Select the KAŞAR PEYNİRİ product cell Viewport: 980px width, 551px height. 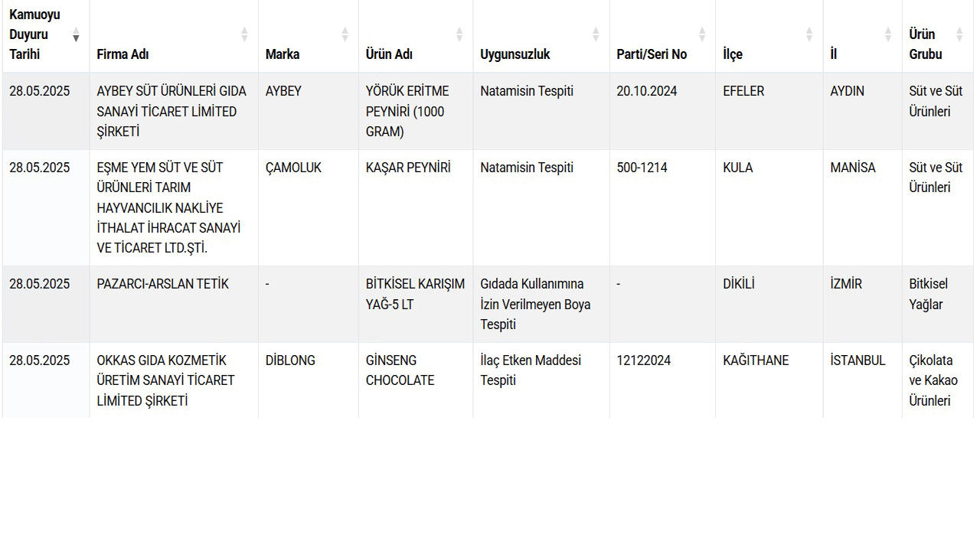click(x=408, y=168)
